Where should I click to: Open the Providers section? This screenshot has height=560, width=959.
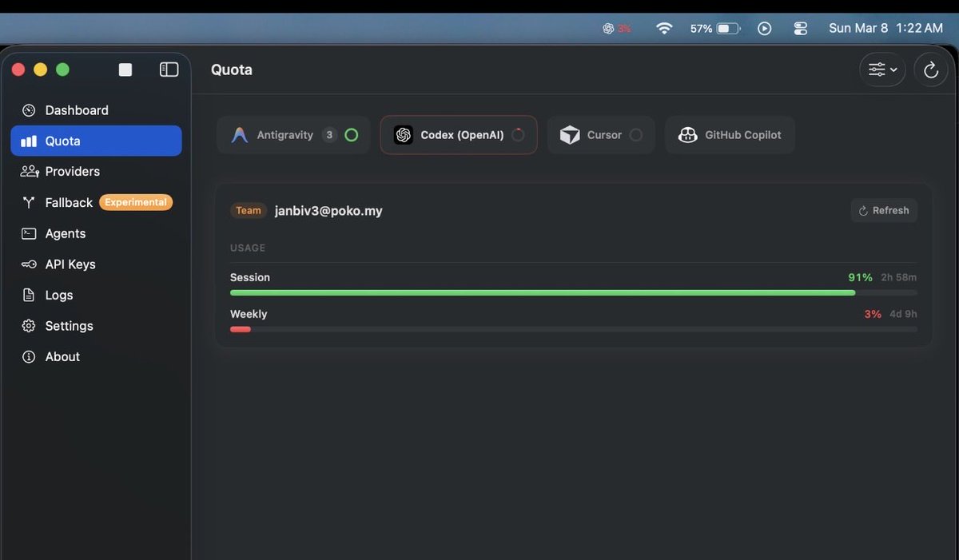[x=96, y=172]
